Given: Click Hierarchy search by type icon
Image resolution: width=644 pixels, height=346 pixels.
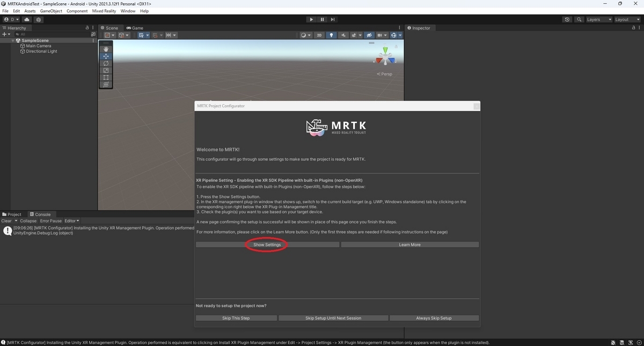Looking at the screenshot, I should [x=93, y=34].
